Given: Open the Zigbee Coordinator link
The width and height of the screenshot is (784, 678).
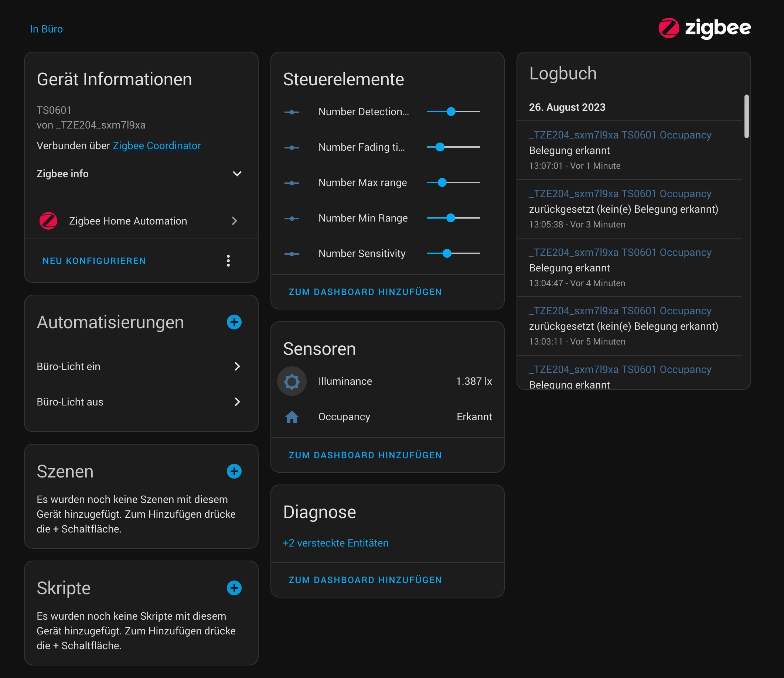Looking at the screenshot, I should pyautogui.click(x=157, y=145).
